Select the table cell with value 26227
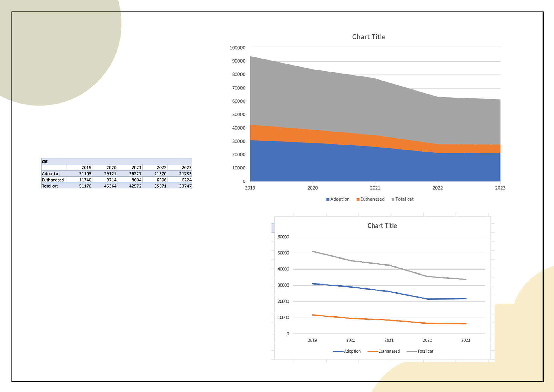 (130, 173)
